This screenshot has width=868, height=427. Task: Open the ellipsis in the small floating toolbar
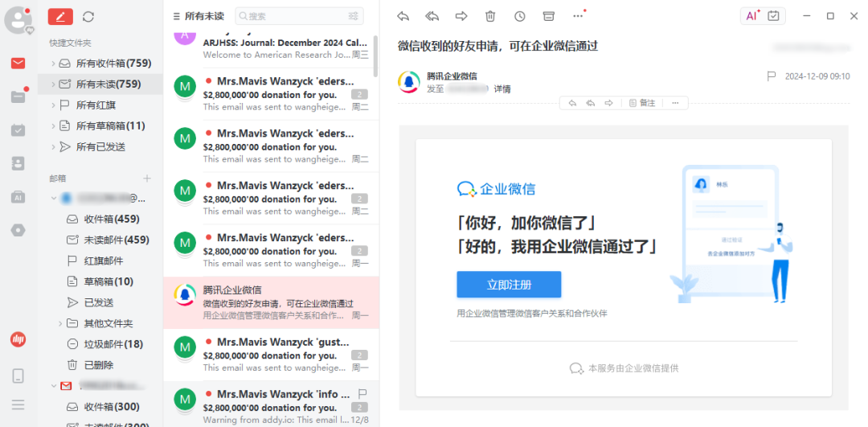point(675,103)
